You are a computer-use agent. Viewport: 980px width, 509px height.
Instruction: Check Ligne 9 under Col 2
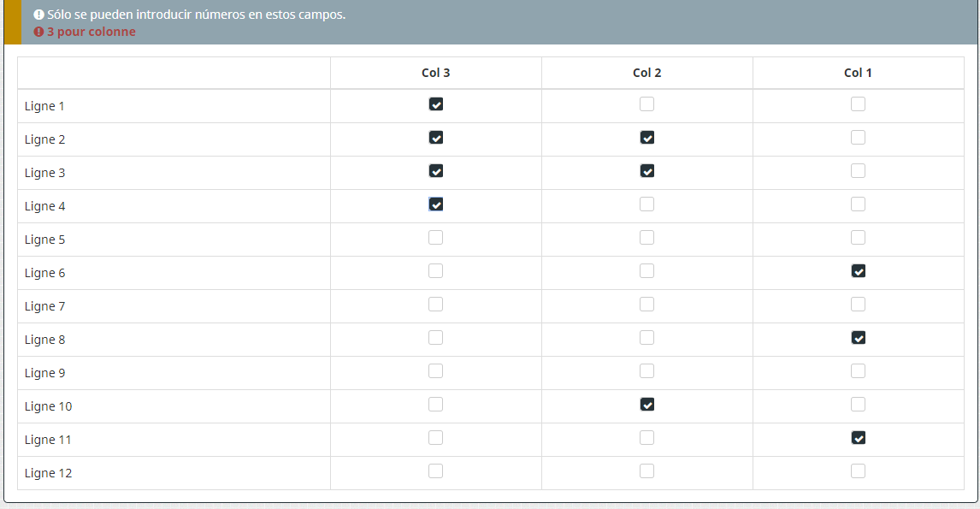tap(647, 371)
